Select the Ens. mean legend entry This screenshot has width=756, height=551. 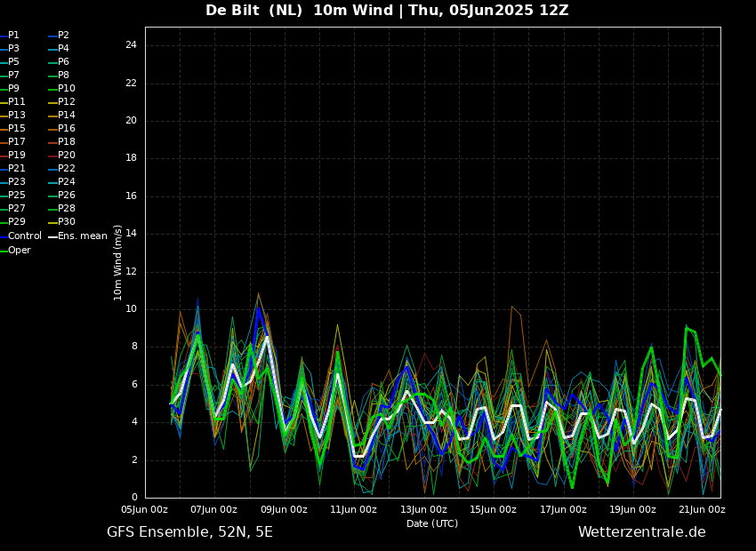click(x=82, y=236)
